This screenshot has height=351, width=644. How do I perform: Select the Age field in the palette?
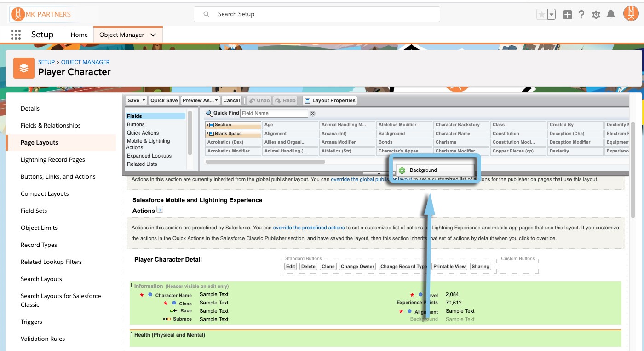pyautogui.click(x=290, y=125)
